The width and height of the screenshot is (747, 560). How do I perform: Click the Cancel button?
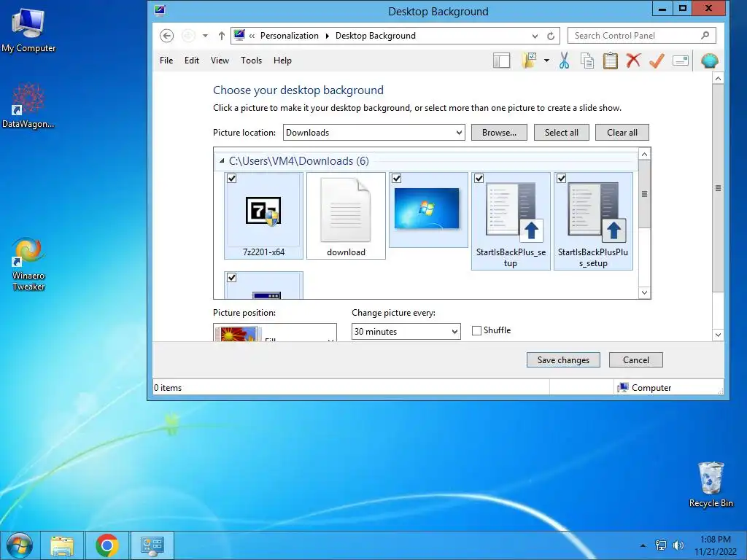point(635,360)
